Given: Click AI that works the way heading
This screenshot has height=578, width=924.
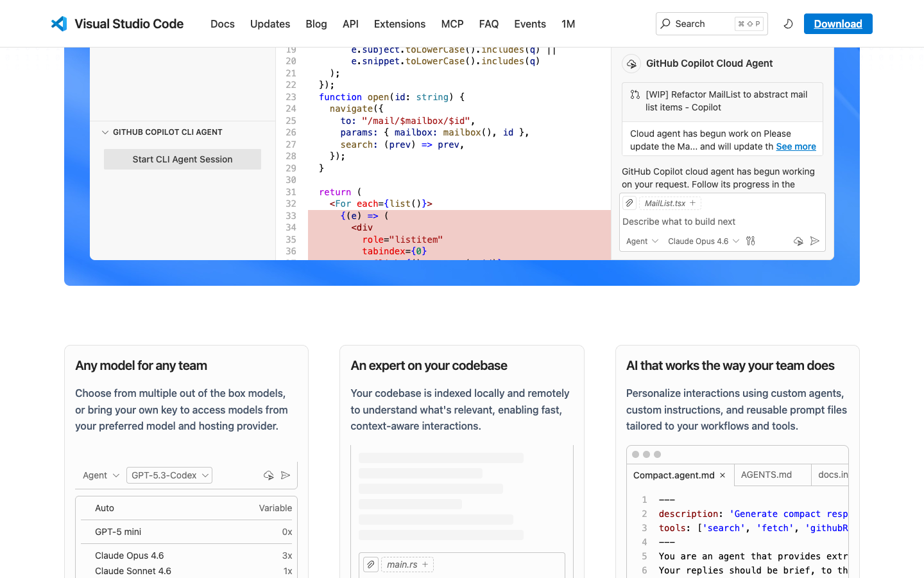Looking at the screenshot, I should pos(730,365).
